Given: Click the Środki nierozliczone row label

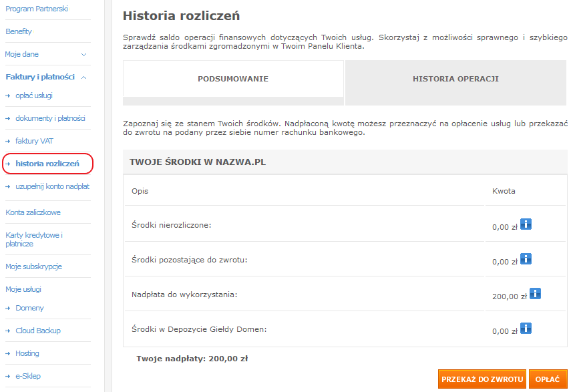Looking at the screenshot, I should [x=172, y=225].
